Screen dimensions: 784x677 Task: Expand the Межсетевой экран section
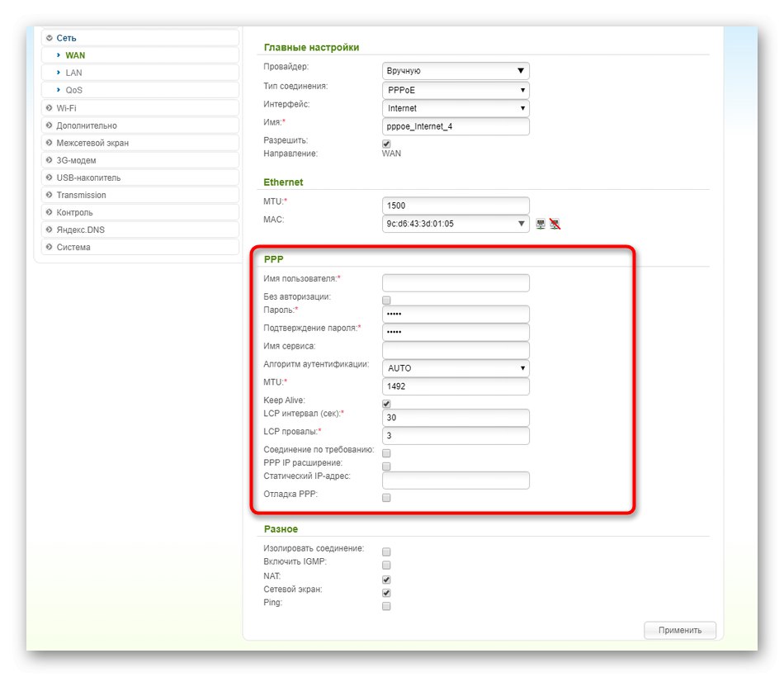[x=140, y=143]
